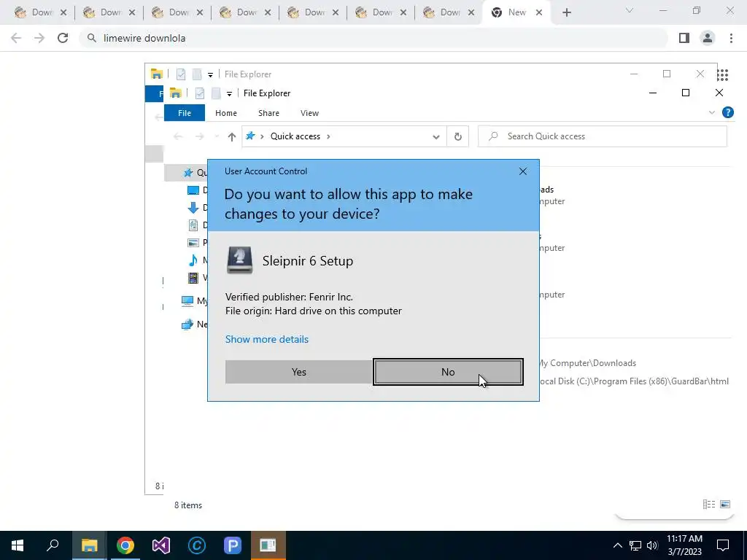This screenshot has width=747, height=560.
Task: Switch to first Download tab in Chrome
Action: (40, 13)
